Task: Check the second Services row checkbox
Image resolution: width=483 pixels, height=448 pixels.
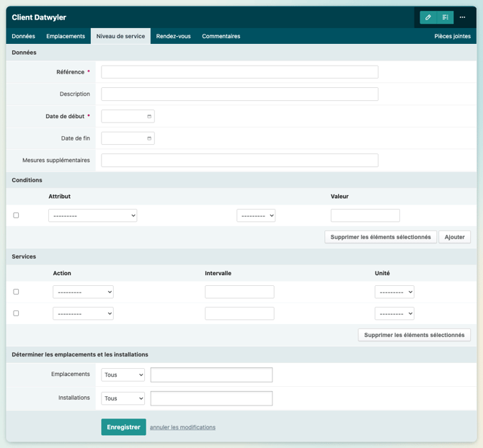Action: (16, 313)
